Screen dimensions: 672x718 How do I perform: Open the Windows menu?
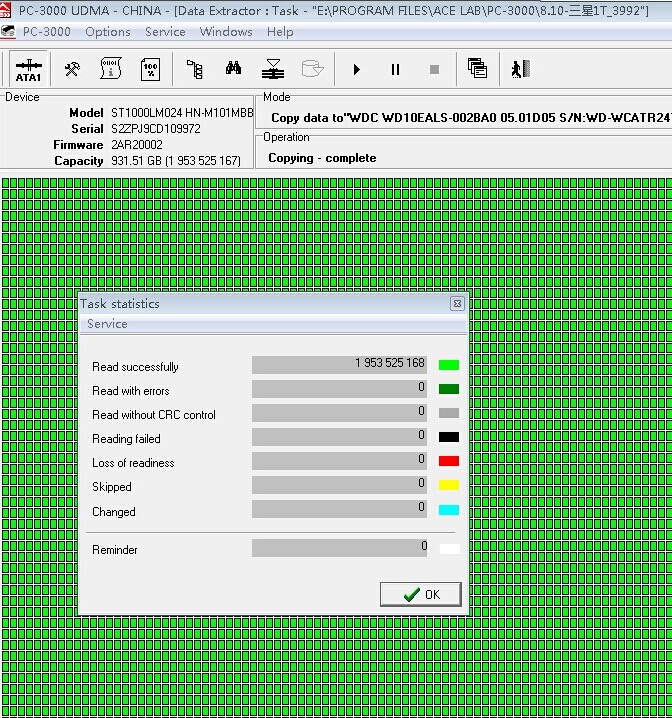coord(226,31)
